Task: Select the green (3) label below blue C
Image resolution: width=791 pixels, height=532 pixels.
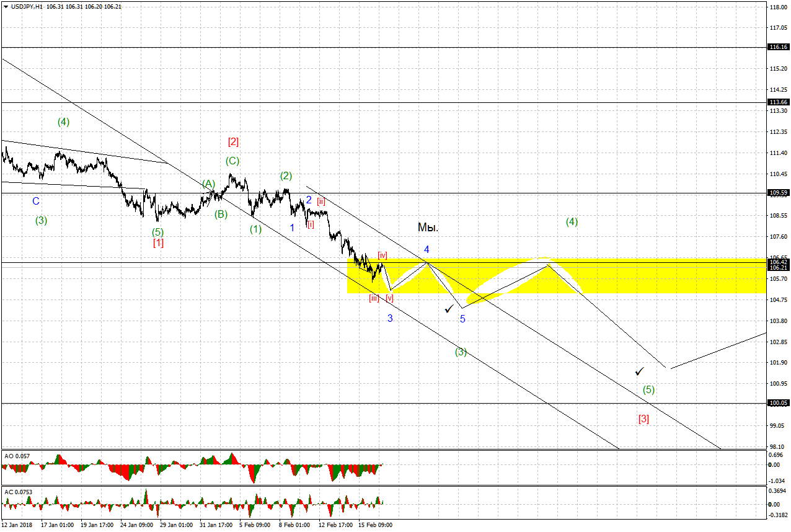Action: [x=41, y=221]
